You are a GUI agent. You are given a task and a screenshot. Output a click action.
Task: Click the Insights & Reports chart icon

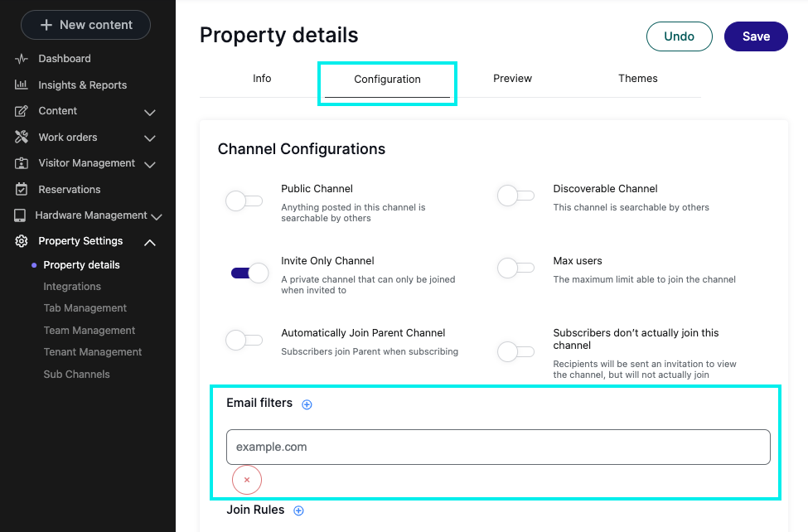21,85
